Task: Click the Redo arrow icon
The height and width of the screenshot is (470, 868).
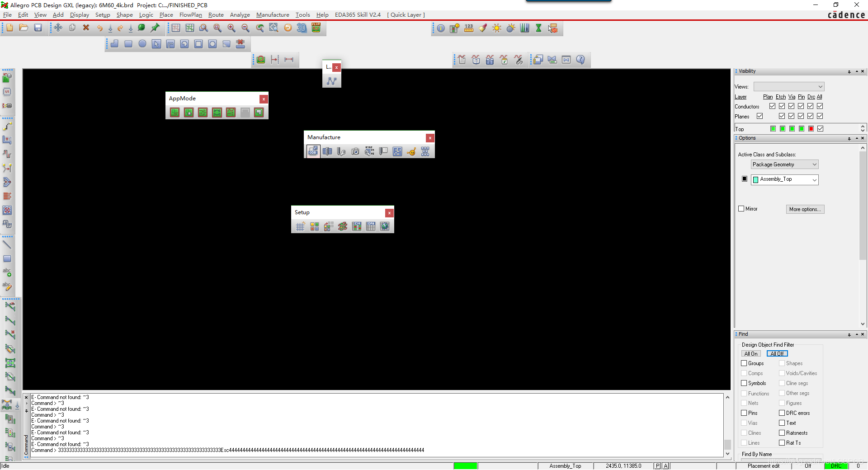Action: [x=120, y=28]
